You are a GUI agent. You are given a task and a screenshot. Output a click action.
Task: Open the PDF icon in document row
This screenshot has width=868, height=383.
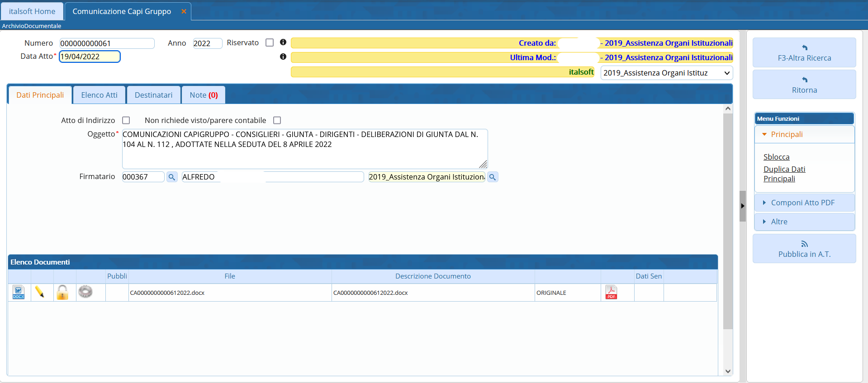point(611,293)
